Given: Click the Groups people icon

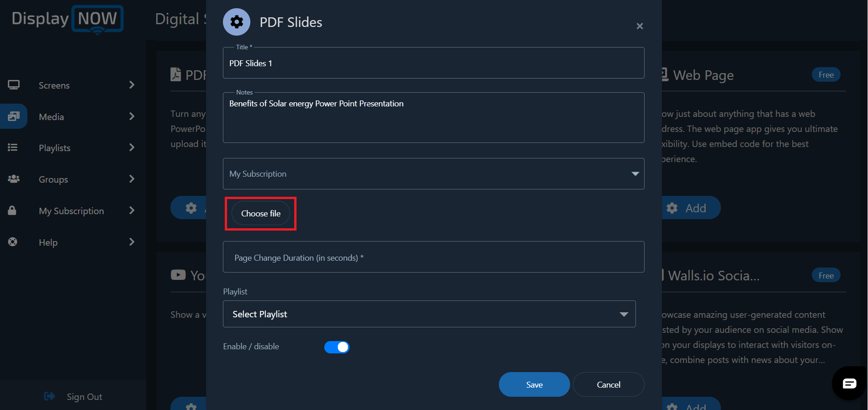Looking at the screenshot, I should tap(14, 179).
